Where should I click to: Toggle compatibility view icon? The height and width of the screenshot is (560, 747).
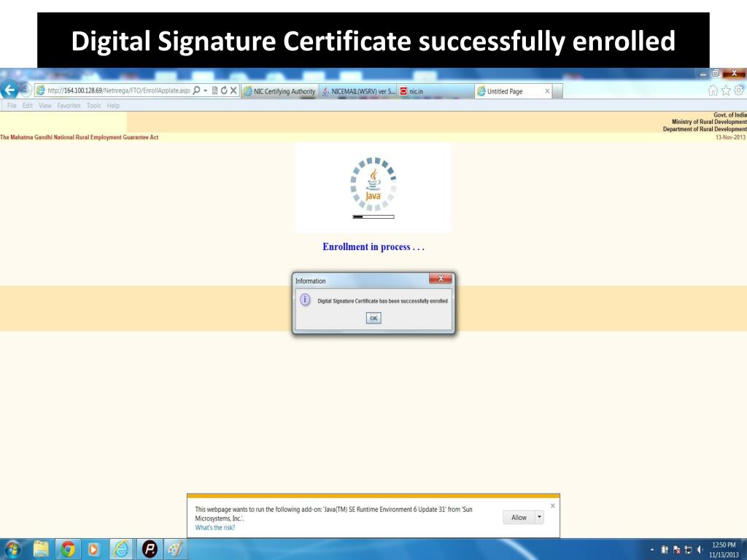pos(215,90)
